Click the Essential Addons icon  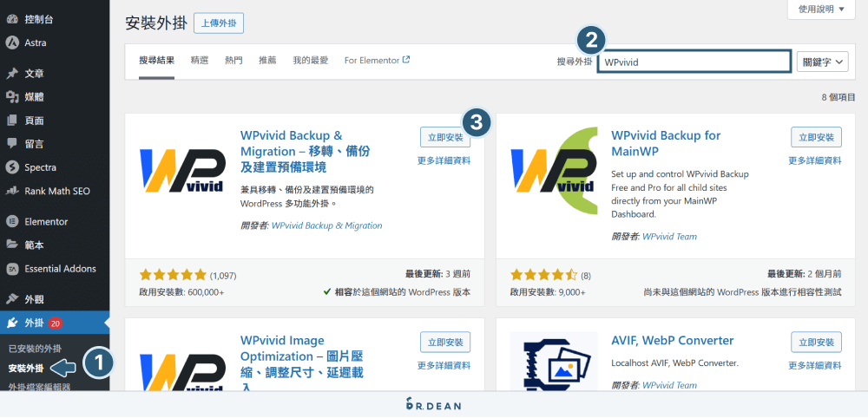[x=11, y=269]
